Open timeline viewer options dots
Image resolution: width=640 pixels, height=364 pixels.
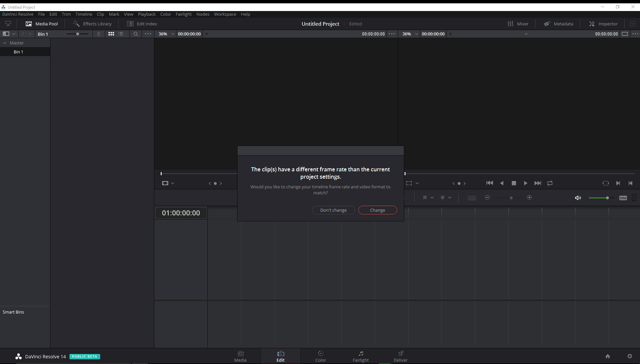pyautogui.click(x=635, y=34)
